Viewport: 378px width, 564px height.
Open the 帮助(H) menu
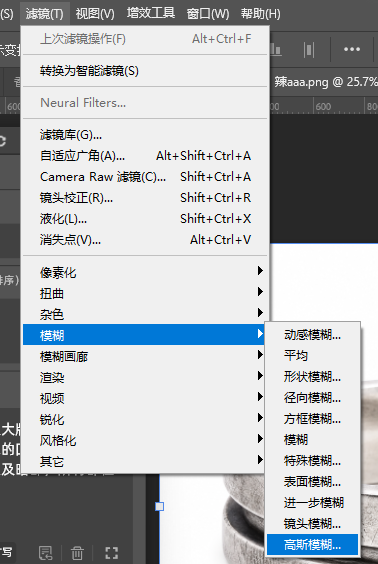[x=260, y=14]
